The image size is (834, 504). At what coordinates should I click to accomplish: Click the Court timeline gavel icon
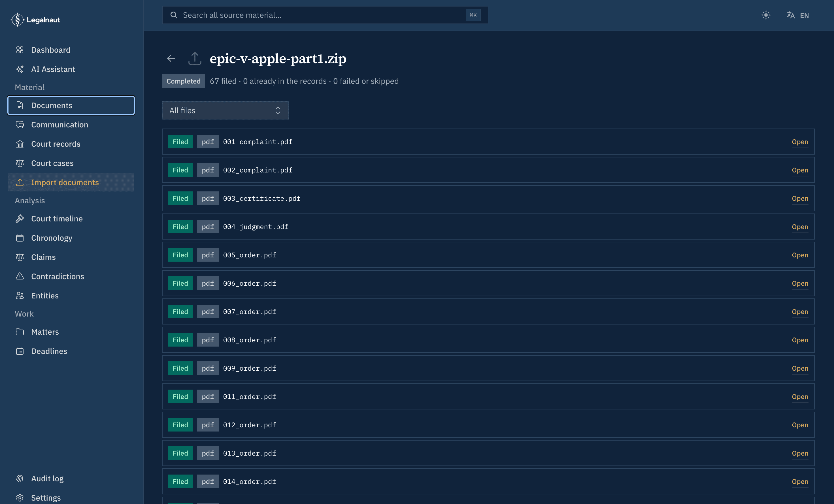[20, 219]
